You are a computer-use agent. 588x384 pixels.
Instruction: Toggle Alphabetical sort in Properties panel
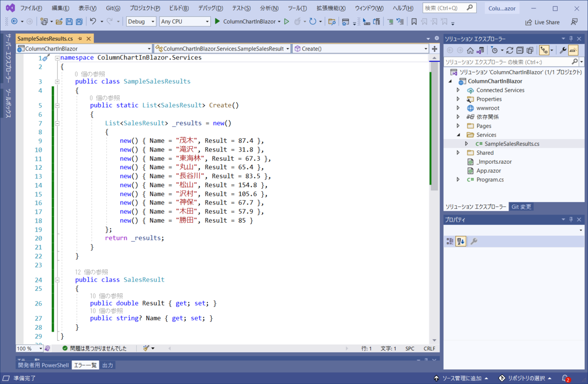pyautogui.click(x=461, y=241)
